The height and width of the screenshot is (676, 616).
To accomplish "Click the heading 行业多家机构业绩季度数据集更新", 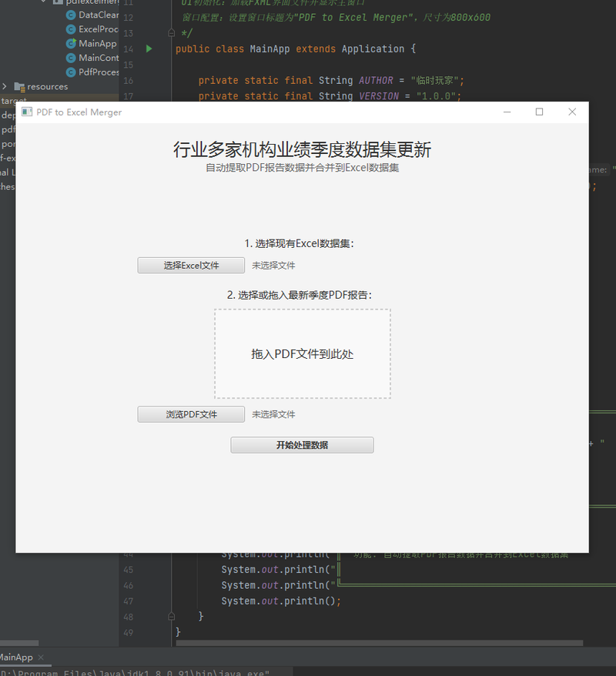I will coord(302,149).
